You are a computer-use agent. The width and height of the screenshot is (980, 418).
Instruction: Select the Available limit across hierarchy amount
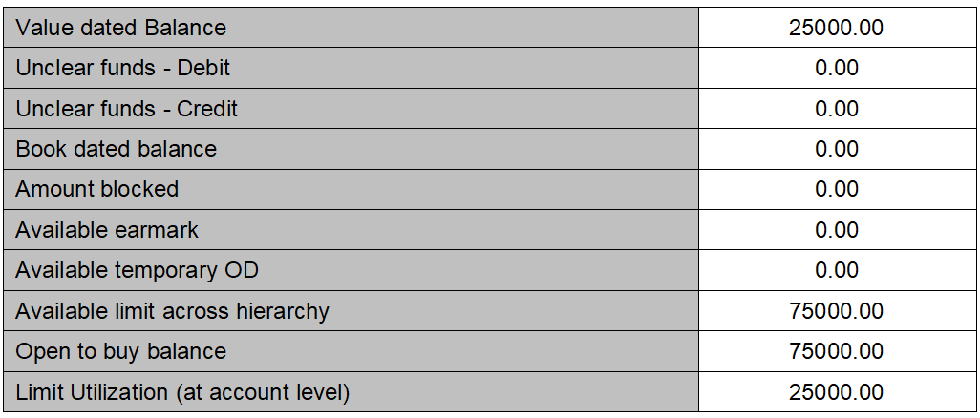click(836, 311)
